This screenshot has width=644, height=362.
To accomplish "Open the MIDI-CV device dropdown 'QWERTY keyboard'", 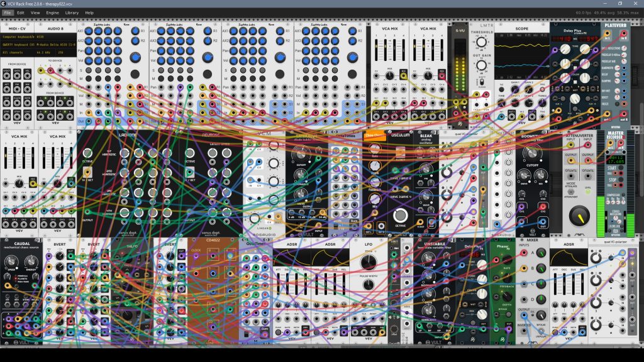I will point(17,45).
